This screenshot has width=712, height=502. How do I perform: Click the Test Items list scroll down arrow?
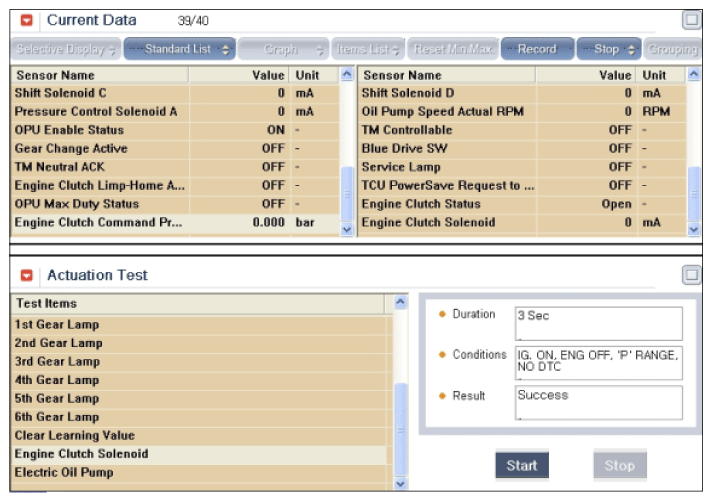(400, 484)
